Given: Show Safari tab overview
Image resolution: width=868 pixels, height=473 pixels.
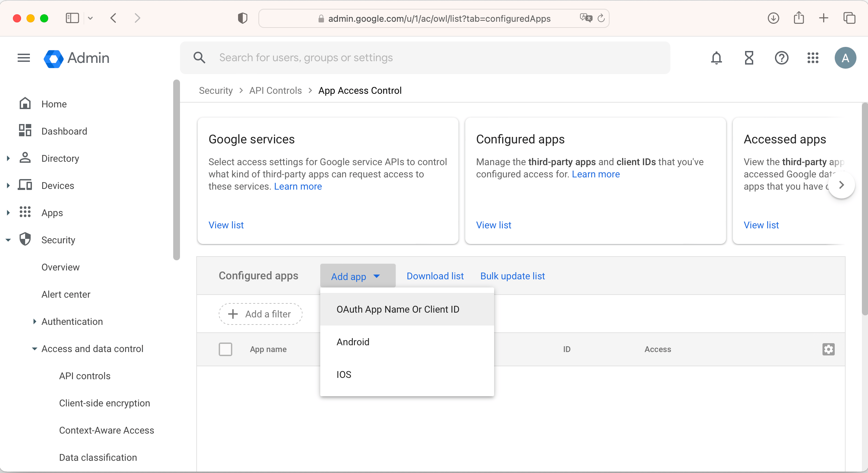Looking at the screenshot, I should [849, 18].
